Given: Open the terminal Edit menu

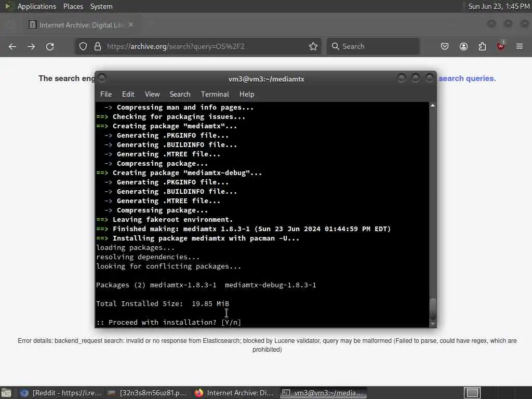Looking at the screenshot, I should [x=128, y=95].
